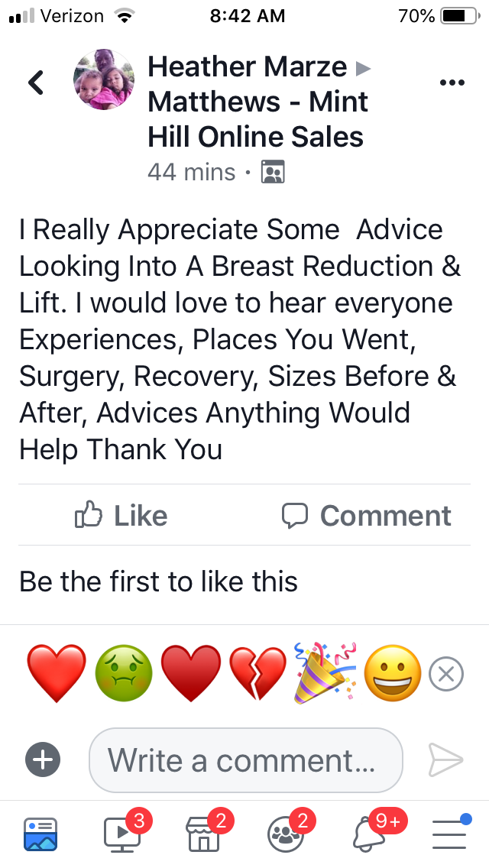Switch to the News Feed tab

(40, 835)
